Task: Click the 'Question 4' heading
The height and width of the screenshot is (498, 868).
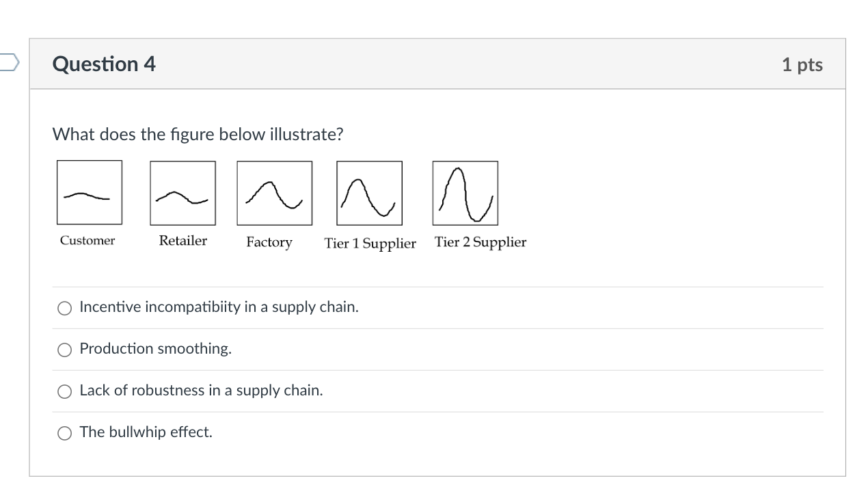Action: click(x=104, y=64)
